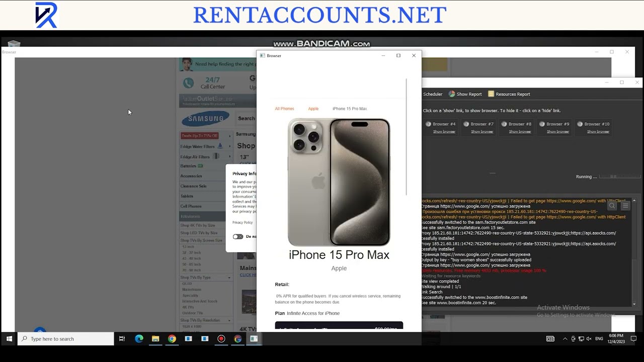Click the volume muted tray icon
This screenshot has width=644, height=362.
(589, 339)
